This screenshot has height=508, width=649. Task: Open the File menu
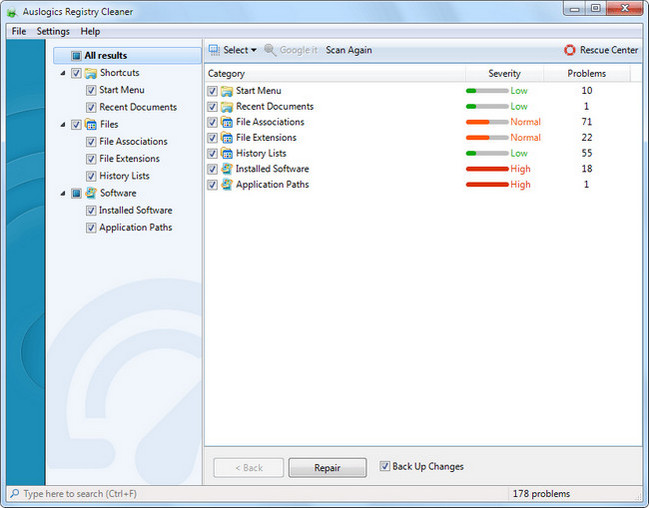(x=19, y=31)
